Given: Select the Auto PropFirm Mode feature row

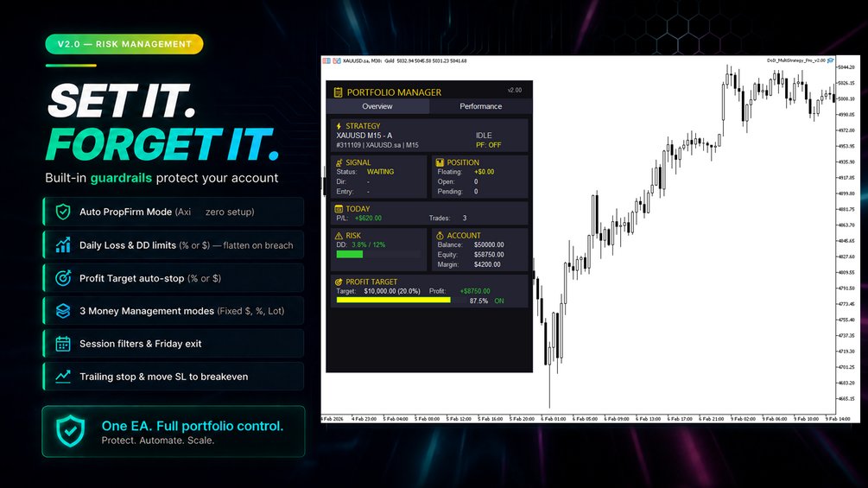Looking at the screenshot, I should 174,212.
